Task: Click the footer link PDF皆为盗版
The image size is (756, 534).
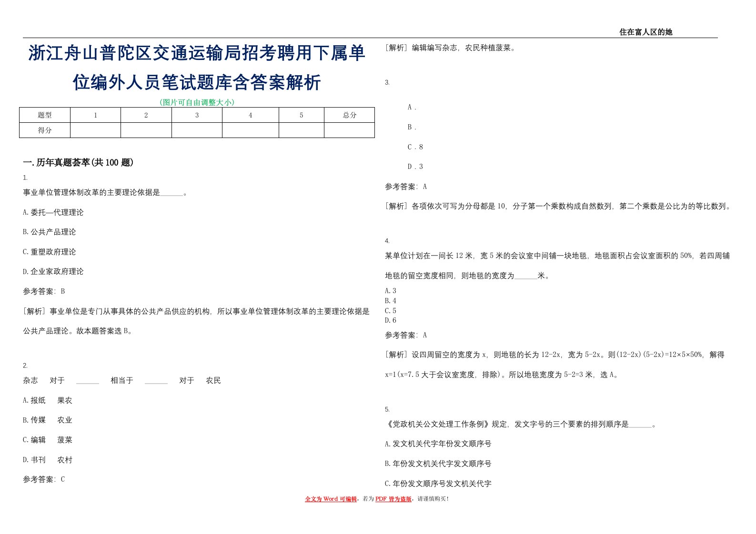Action: (x=393, y=499)
